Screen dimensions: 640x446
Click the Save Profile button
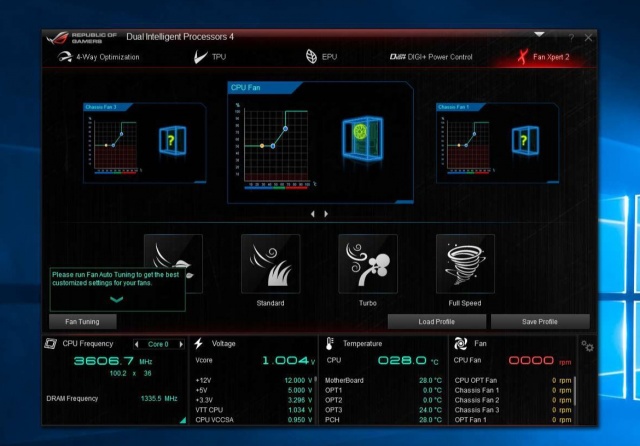[x=540, y=322]
